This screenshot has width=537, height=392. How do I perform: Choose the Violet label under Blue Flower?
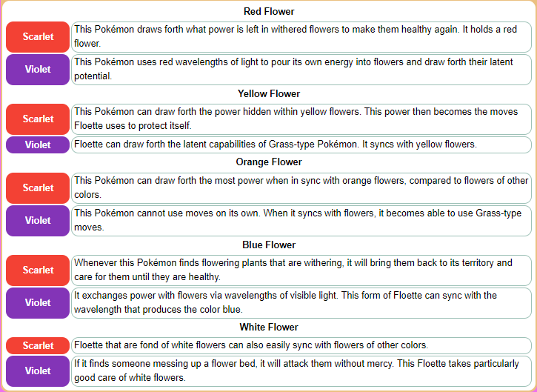tap(38, 303)
